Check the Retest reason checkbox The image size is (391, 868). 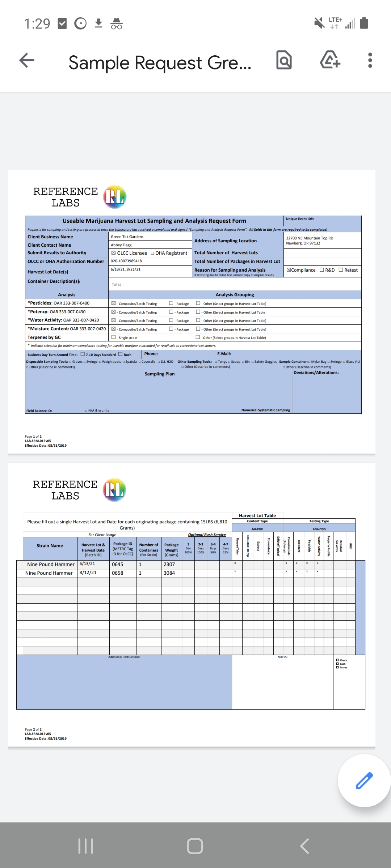(341, 270)
